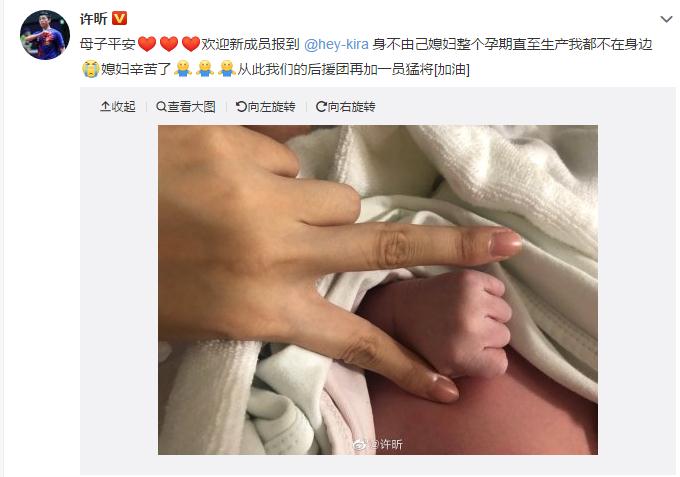Screen dimensions: 680x477
Task: Follow the @hey-kira mention link
Action: click(x=336, y=44)
